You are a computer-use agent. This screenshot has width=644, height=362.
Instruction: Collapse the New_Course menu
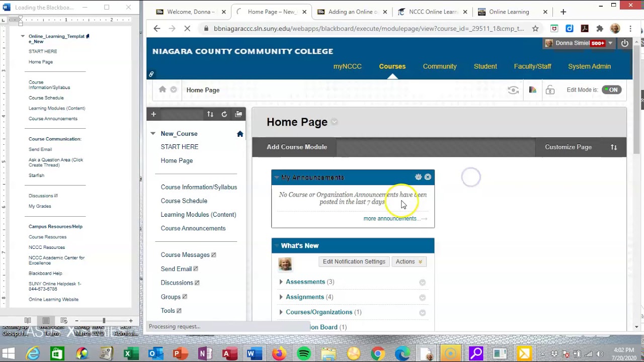coord(153,134)
